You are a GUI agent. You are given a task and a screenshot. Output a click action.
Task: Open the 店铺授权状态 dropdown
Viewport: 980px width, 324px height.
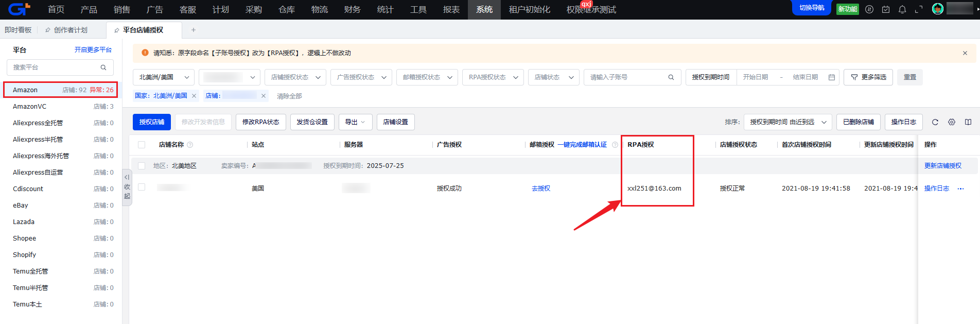click(295, 77)
